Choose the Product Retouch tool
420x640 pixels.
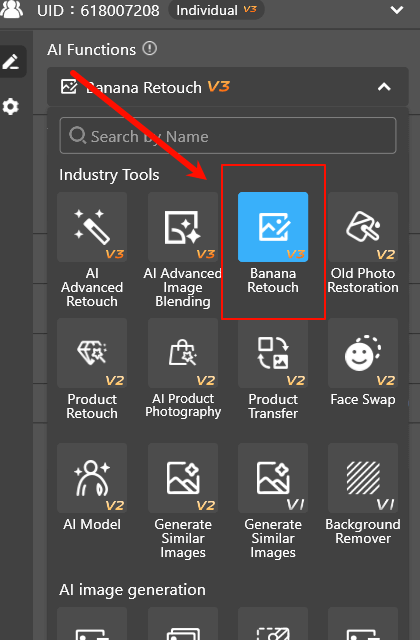tap(92, 353)
